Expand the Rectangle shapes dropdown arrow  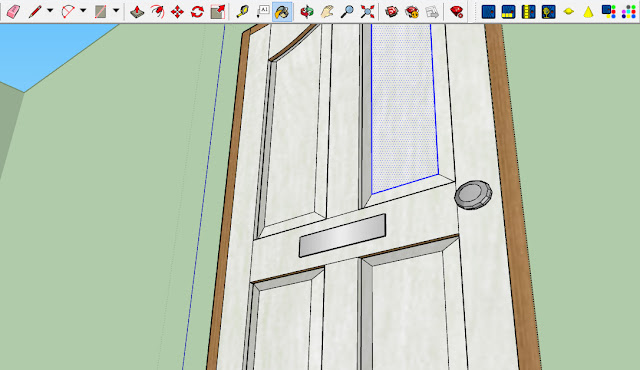pos(116,11)
